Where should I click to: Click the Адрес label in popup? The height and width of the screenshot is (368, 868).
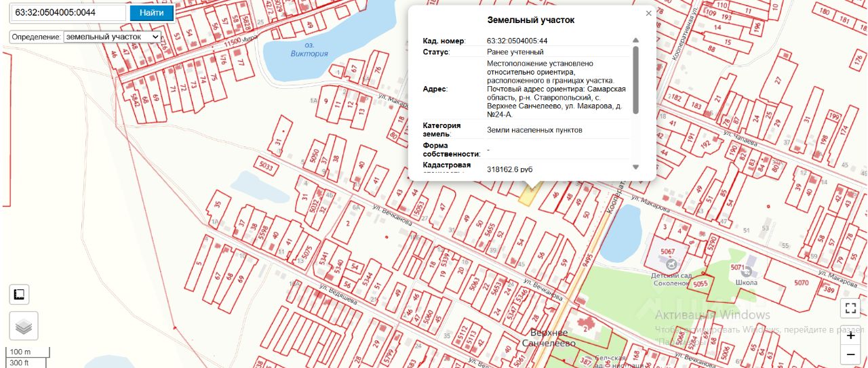pyautogui.click(x=435, y=89)
